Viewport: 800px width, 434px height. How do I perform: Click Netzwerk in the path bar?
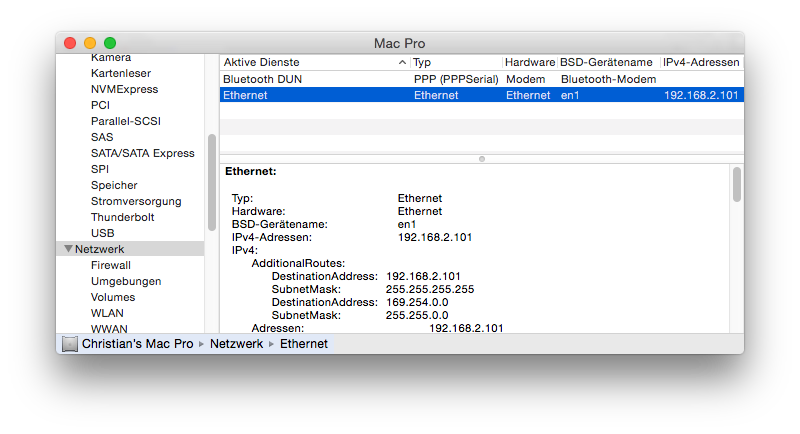(237, 344)
